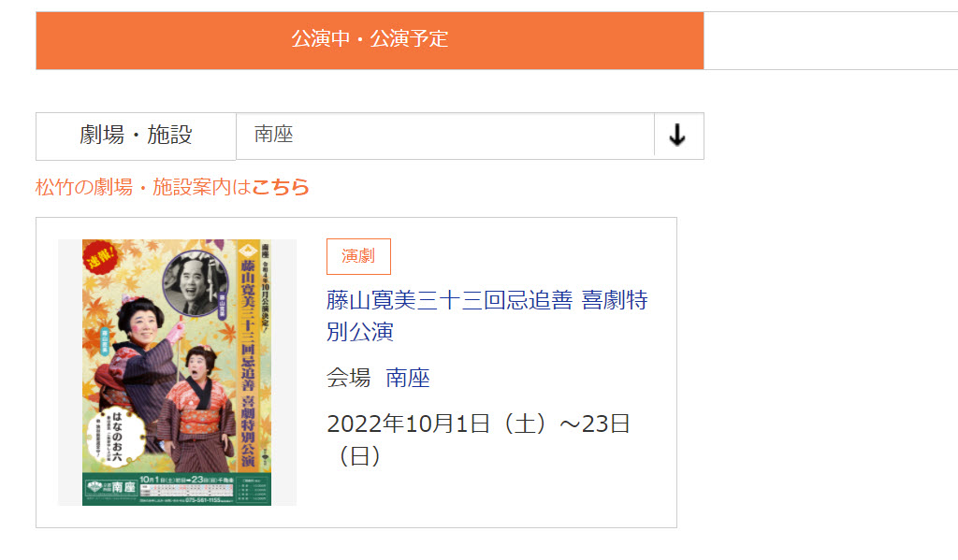The width and height of the screenshot is (958, 560).
Task: Follow the 松竹の劇場・施設案内は link text
Action: click(143, 187)
